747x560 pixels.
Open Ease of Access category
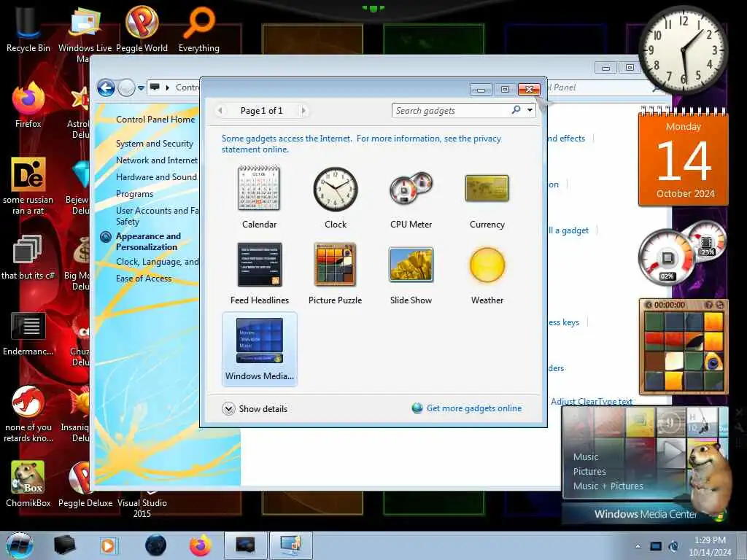[144, 279]
